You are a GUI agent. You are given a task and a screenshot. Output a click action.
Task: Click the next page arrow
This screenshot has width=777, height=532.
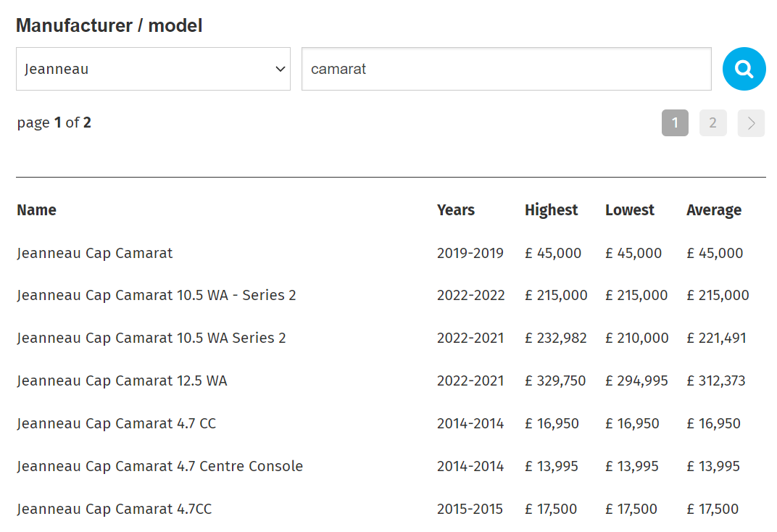tap(751, 122)
